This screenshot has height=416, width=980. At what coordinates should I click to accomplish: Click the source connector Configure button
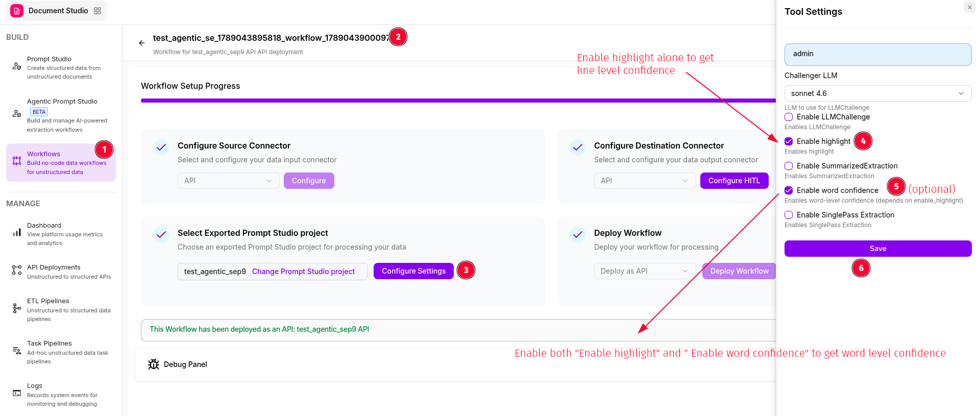click(x=309, y=181)
